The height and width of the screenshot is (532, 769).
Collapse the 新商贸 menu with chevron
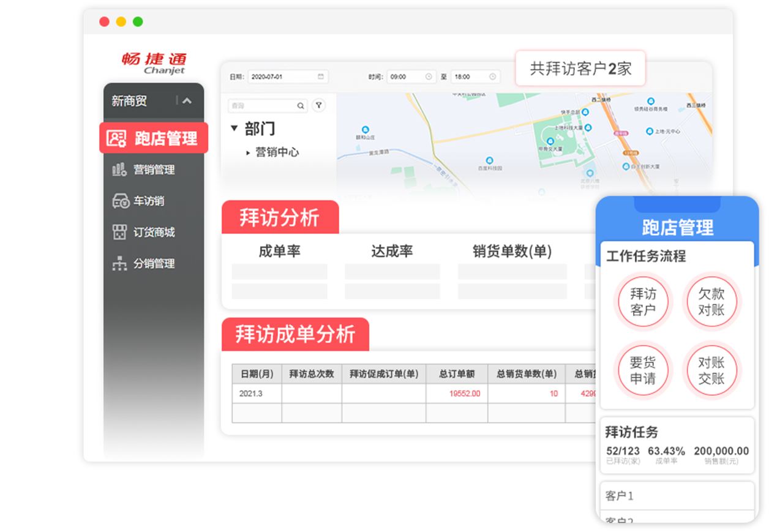tap(187, 101)
